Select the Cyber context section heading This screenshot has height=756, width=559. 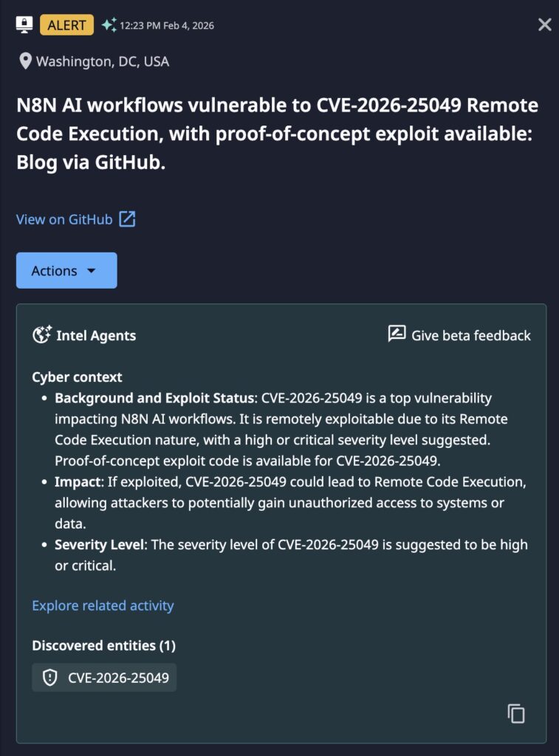76,377
